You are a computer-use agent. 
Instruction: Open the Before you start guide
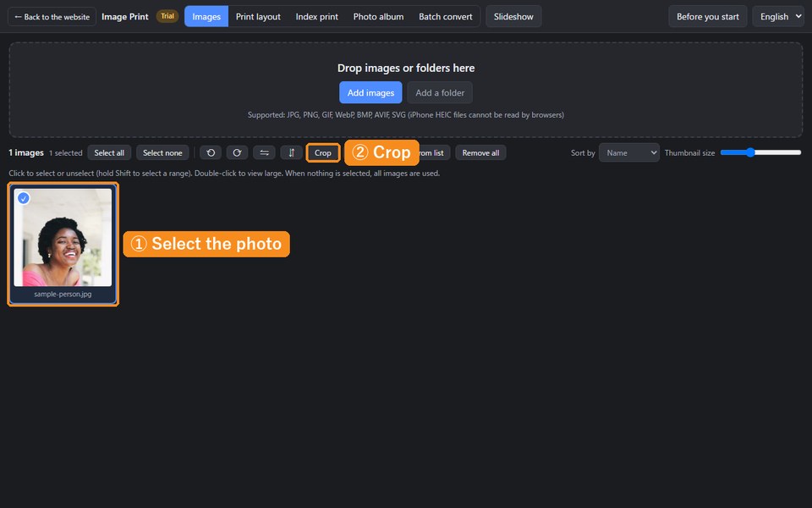coord(708,17)
